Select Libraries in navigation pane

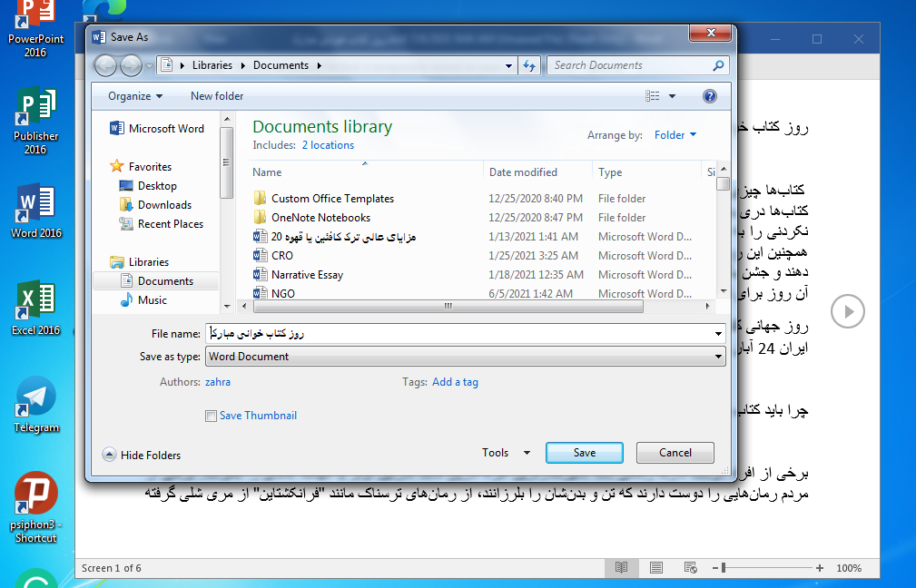click(x=139, y=262)
